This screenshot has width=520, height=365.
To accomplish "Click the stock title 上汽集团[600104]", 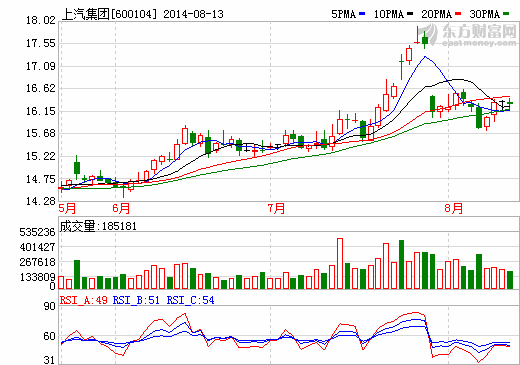I will tap(109, 14).
